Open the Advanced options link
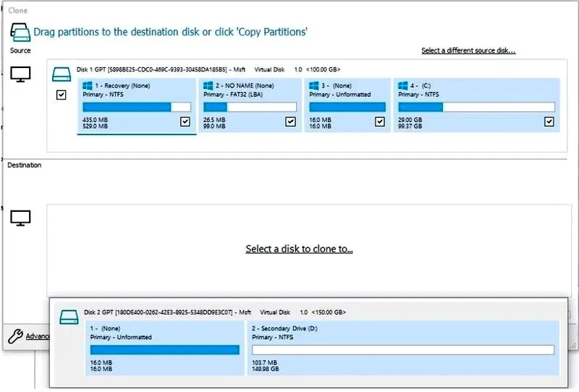Viewport: 579px width, 392px height. pos(38,336)
